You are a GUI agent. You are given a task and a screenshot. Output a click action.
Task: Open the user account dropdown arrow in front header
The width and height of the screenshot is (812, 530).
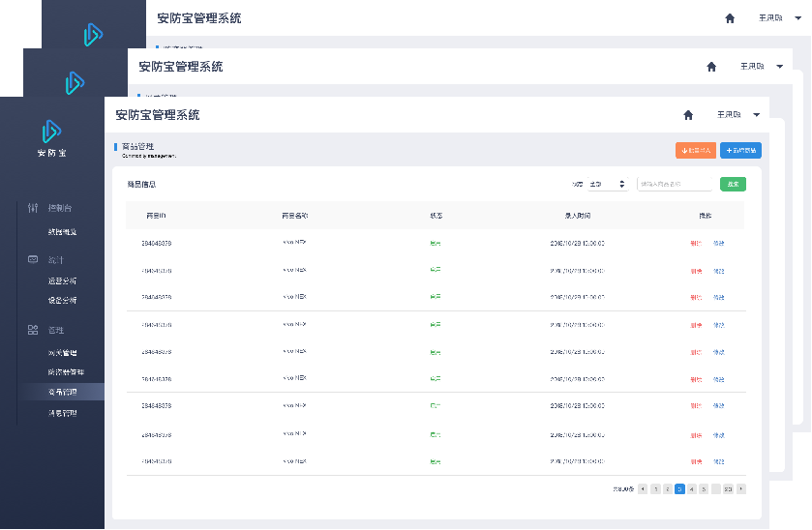click(x=757, y=115)
